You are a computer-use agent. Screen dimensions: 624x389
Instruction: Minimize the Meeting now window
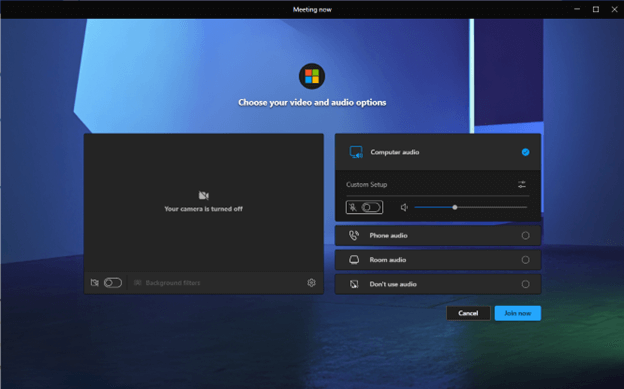coord(577,9)
